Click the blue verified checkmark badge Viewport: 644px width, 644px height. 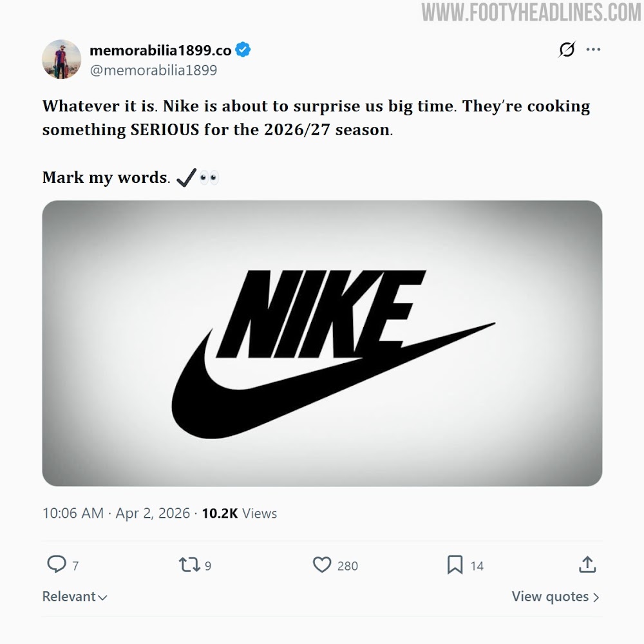(x=243, y=50)
